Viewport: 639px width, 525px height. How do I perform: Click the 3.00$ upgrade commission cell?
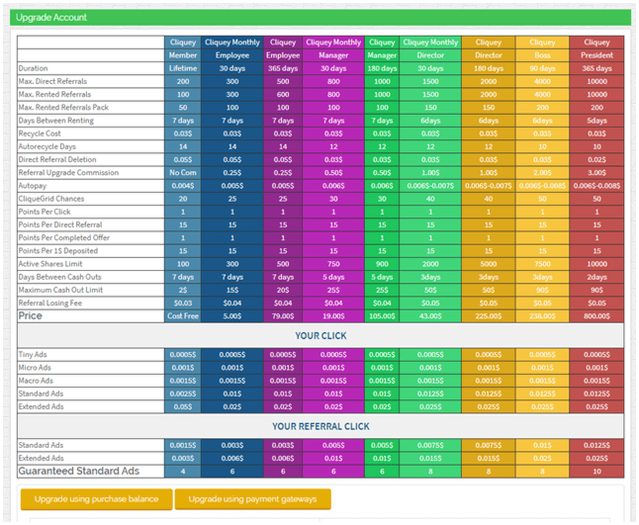[x=597, y=172]
